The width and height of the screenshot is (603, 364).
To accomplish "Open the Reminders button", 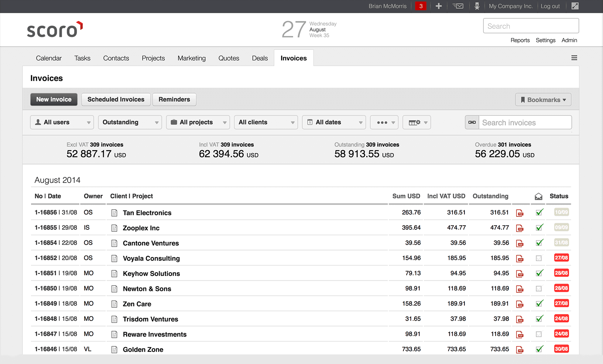I will coord(174,100).
